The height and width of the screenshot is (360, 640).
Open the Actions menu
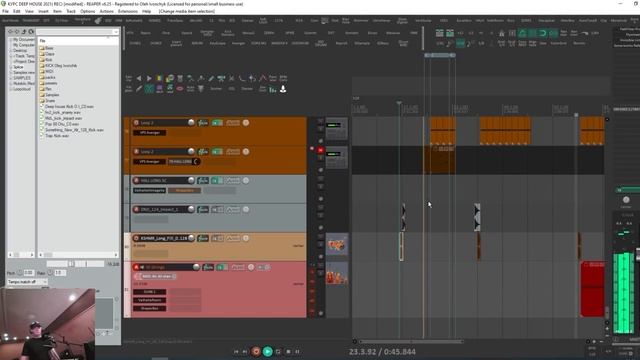click(x=107, y=11)
